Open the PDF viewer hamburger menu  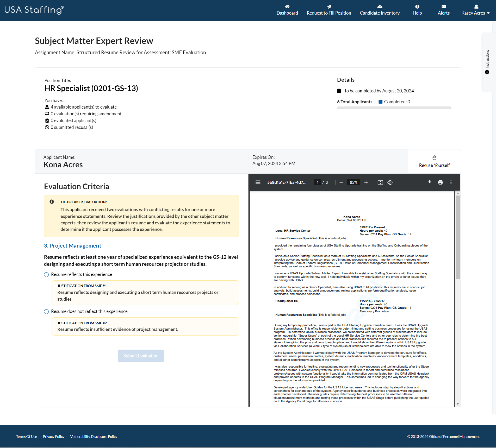pyautogui.click(x=258, y=182)
